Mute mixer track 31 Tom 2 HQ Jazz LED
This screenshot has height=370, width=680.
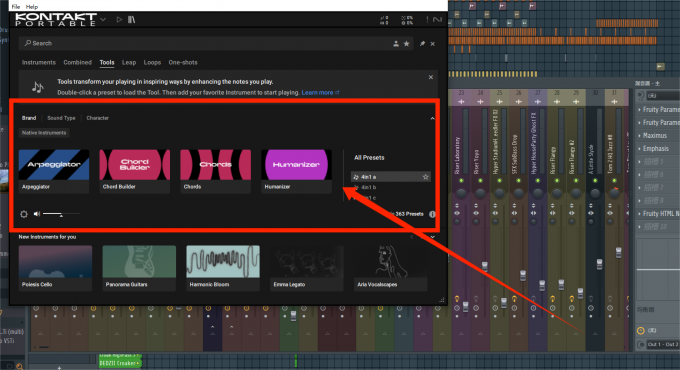point(614,180)
